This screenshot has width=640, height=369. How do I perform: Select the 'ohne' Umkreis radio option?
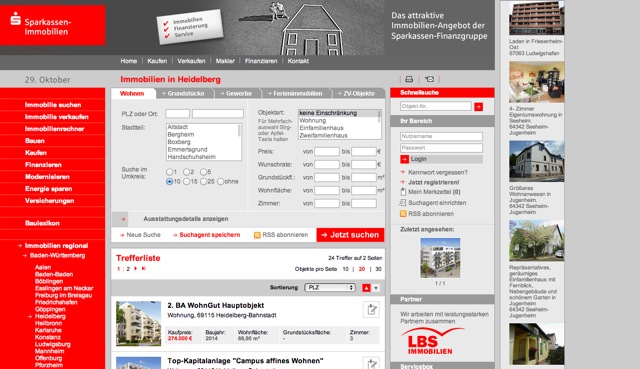[x=220, y=182]
